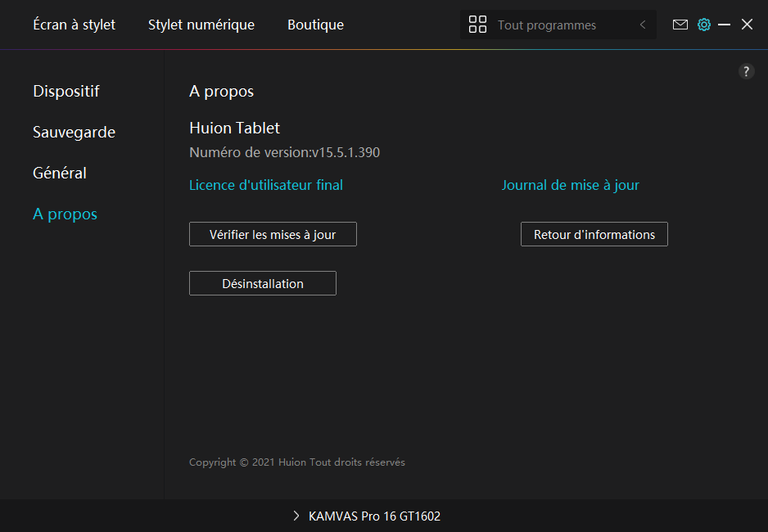Screen dimensions: 768x532
Task: Click the left arrow beside Tout programmes
Action: pyautogui.click(x=643, y=25)
